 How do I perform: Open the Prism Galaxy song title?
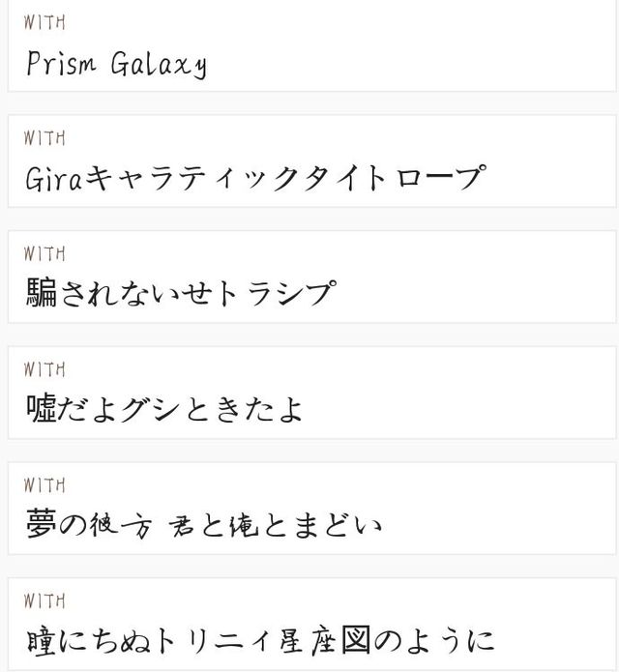pos(117,64)
